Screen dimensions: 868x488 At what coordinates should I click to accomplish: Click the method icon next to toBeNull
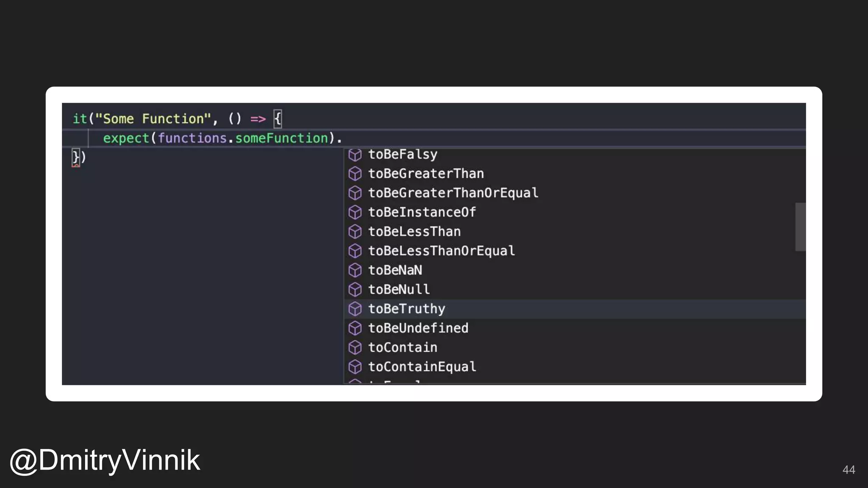355,290
